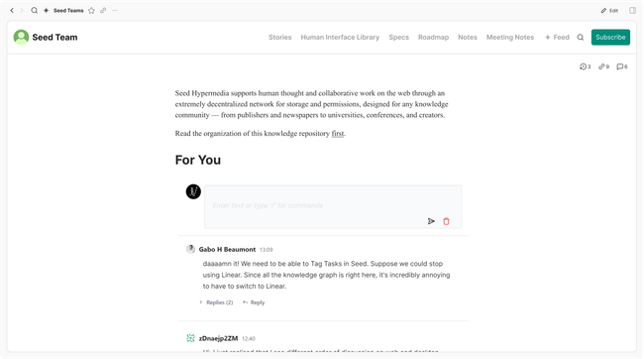Open the Feed navigation item
Image resolution: width=644 pixels, height=359 pixels.
pos(557,38)
